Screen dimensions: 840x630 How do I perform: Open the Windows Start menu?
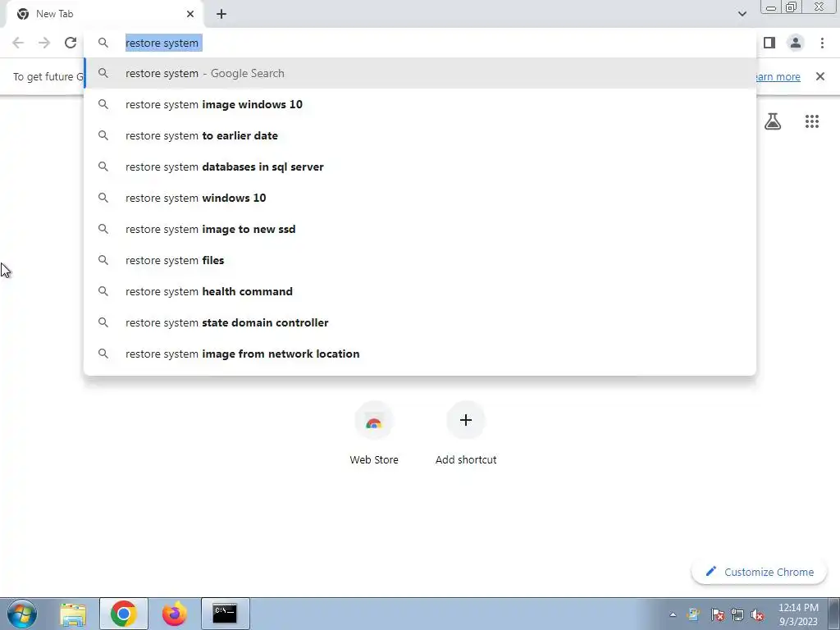click(x=22, y=614)
